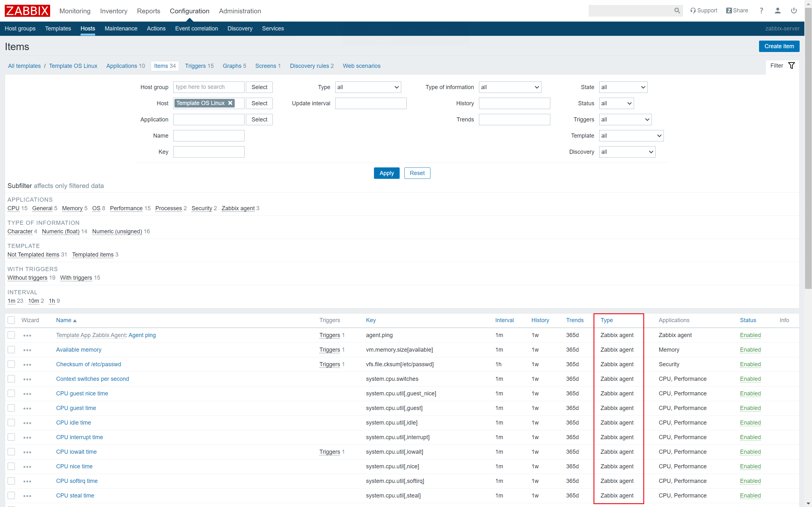
Task: Sort by Name column with arrow
Action: pos(66,320)
